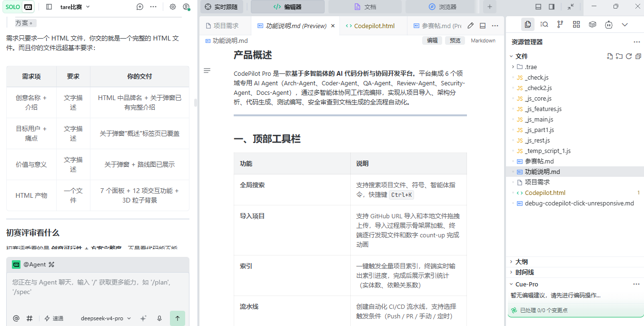The image size is (644, 326).
Task: Open the Codepilot.html editor tab
Action: [374, 26]
